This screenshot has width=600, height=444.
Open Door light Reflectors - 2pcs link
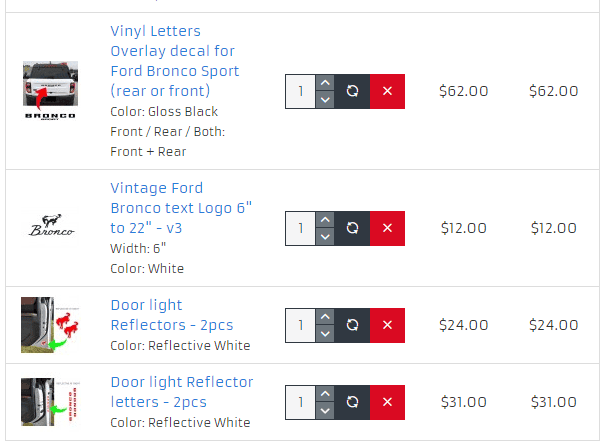tap(163, 315)
